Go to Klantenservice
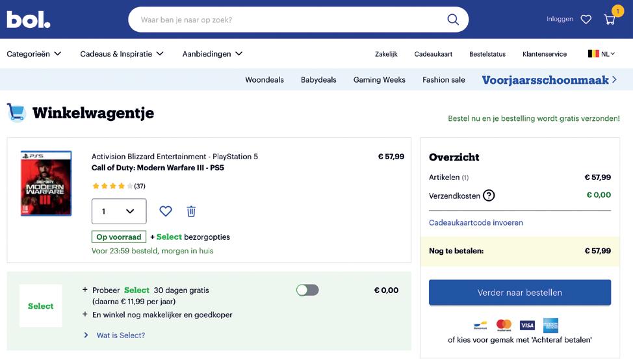 pyautogui.click(x=545, y=54)
